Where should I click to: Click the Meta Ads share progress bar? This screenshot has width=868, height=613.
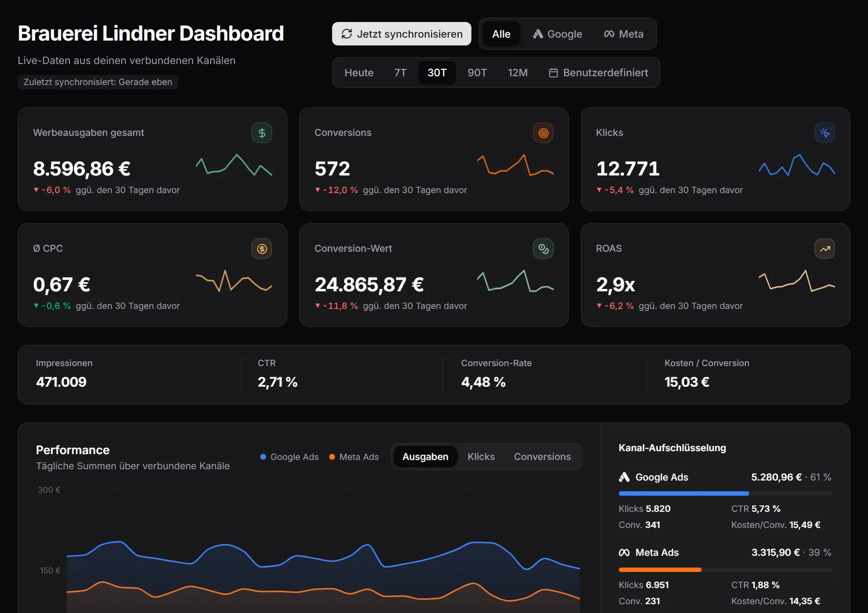725,570
